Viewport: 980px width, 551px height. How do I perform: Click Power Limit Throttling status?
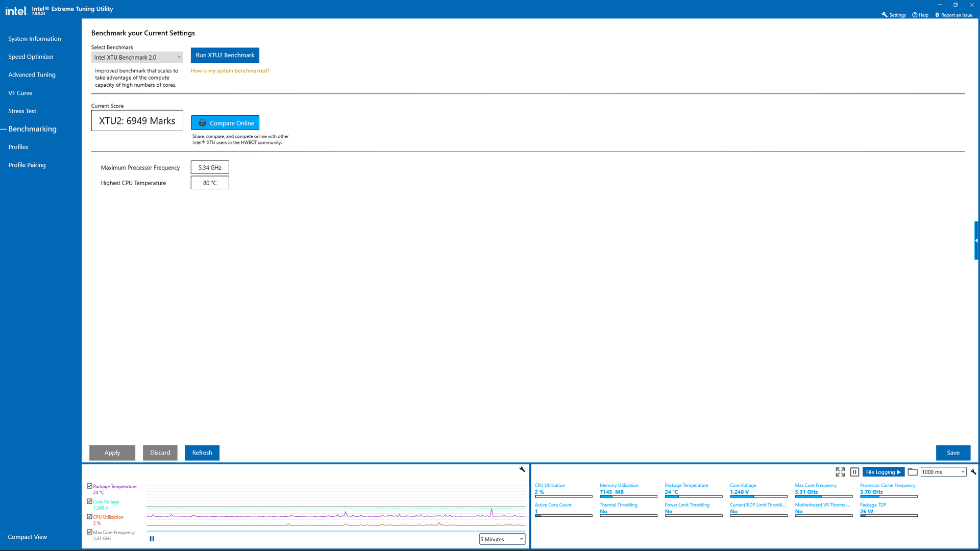(669, 511)
